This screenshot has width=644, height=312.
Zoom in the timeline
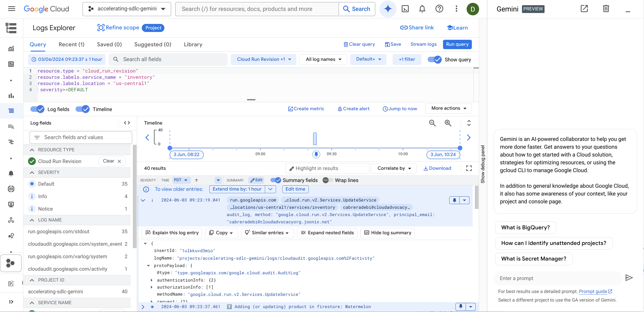(448, 123)
